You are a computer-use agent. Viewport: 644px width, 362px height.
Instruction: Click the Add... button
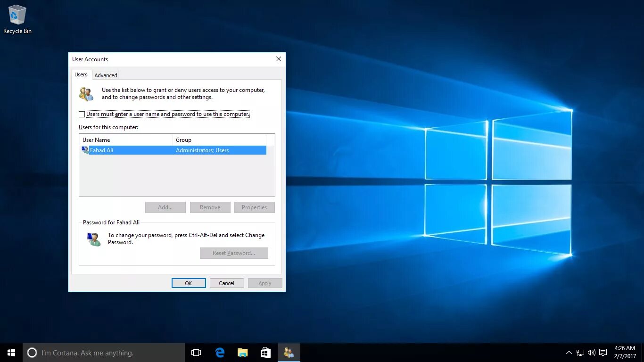pos(165,207)
